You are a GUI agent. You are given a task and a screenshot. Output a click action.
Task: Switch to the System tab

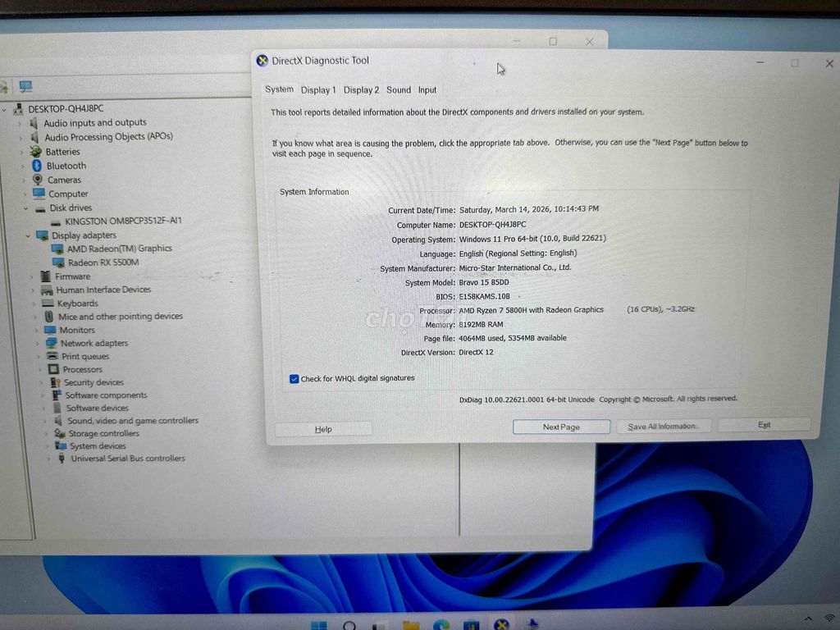(279, 89)
